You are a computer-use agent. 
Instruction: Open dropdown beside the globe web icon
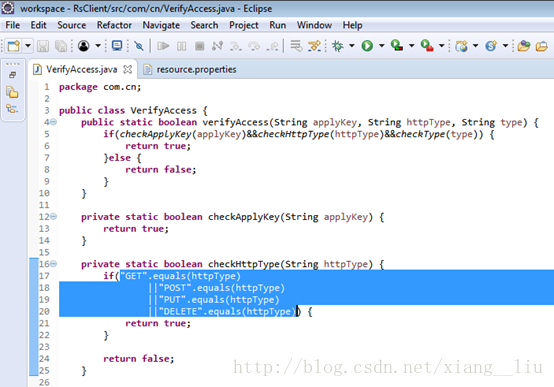point(476,46)
